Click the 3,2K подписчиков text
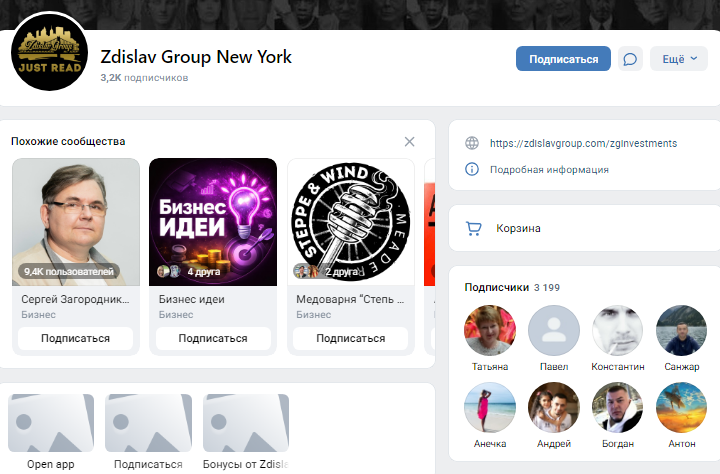Image resolution: width=720 pixels, height=474 pixels. point(144,78)
